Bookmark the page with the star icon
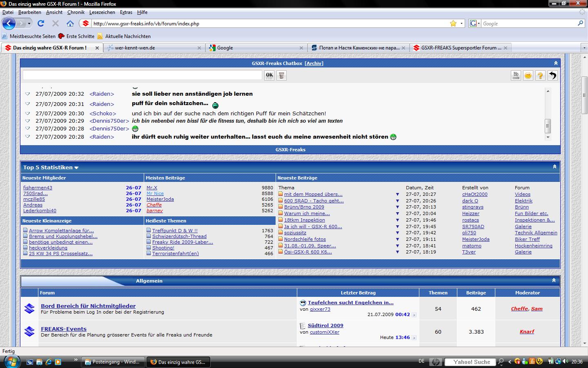This screenshot has height=368, width=588. (453, 23)
